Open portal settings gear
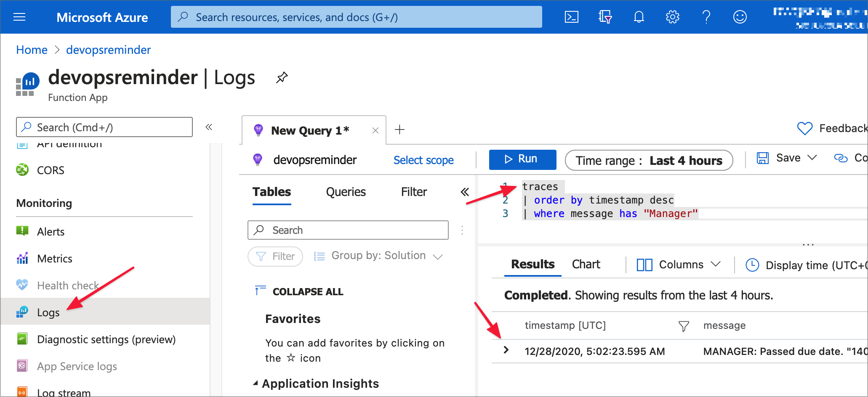The height and width of the screenshot is (397, 868). click(x=673, y=17)
